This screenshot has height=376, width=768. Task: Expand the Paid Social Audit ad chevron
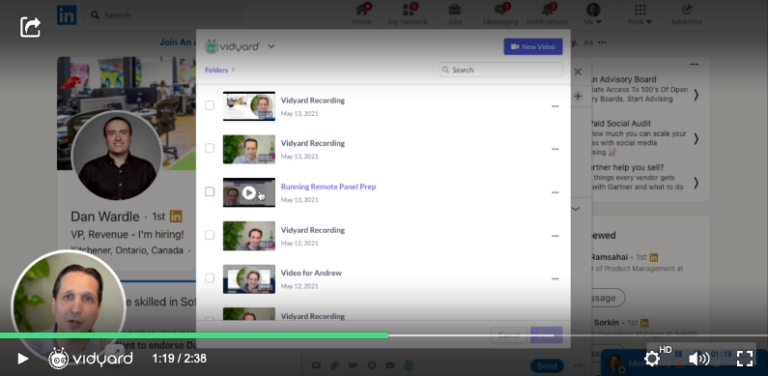coord(696,139)
